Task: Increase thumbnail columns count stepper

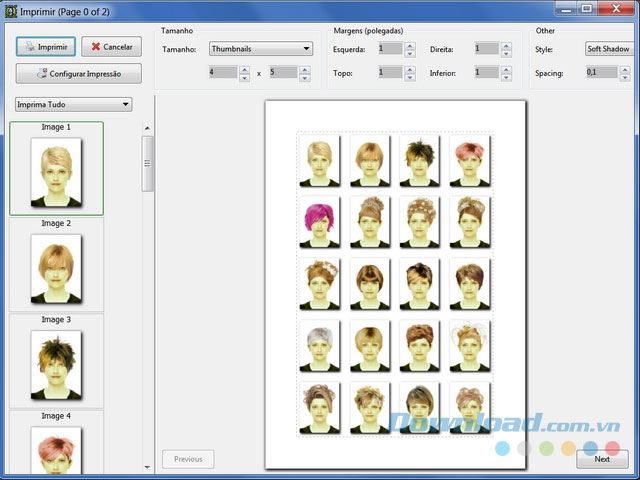Action: point(245,69)
